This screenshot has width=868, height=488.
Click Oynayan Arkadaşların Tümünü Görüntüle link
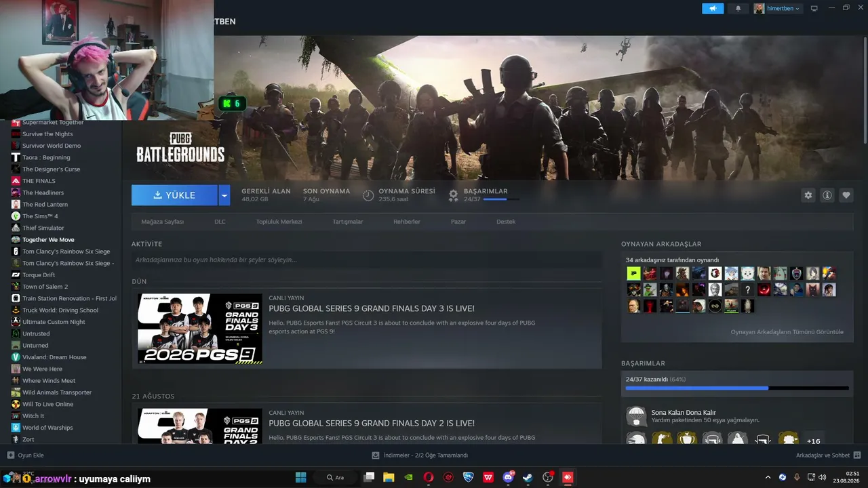(787, 332)
